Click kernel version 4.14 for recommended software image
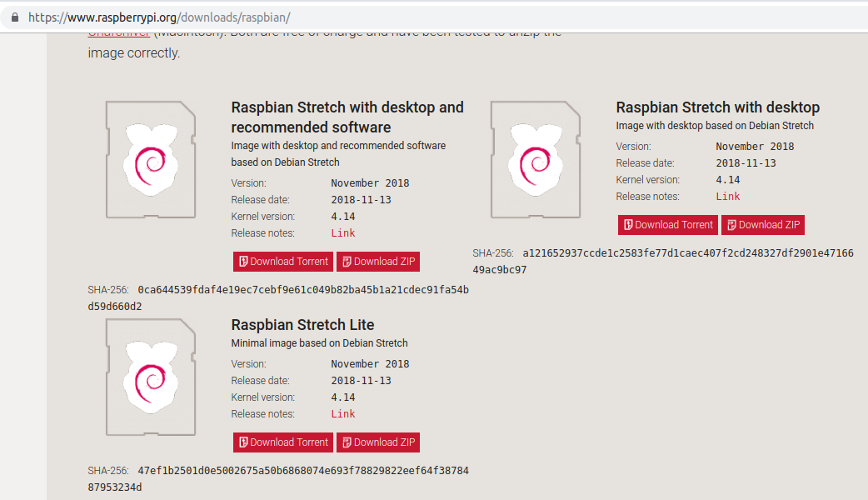The image size is (868, 500). (343, 217)
